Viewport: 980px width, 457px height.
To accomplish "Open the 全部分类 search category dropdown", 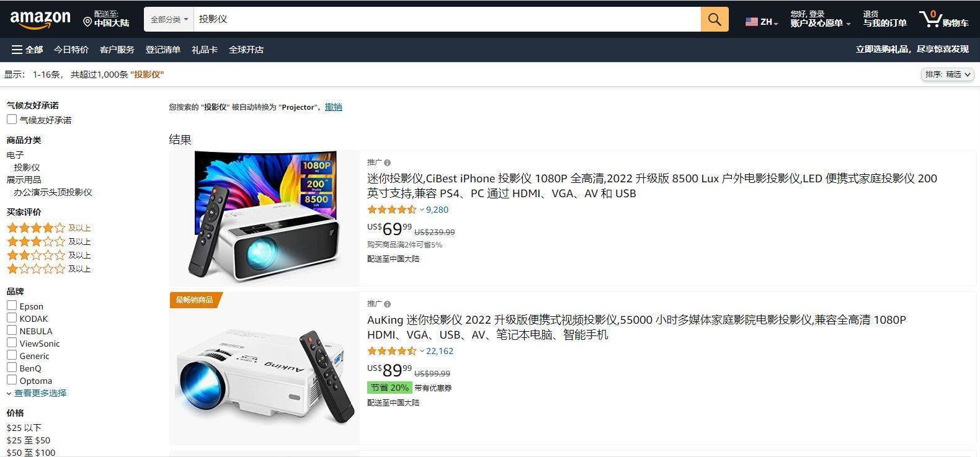I will point(169,19).
